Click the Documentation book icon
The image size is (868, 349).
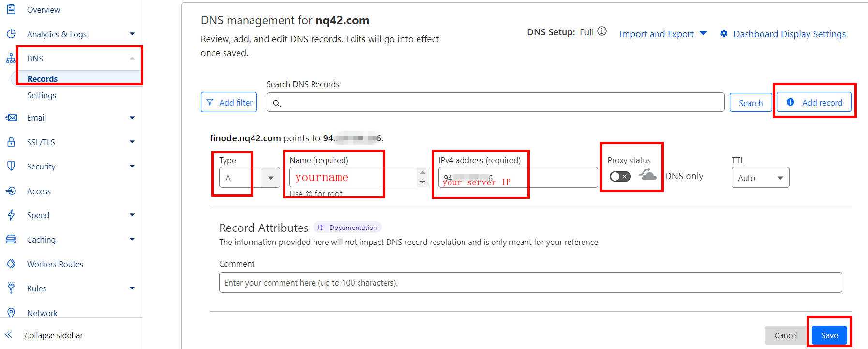coord(321,227)
